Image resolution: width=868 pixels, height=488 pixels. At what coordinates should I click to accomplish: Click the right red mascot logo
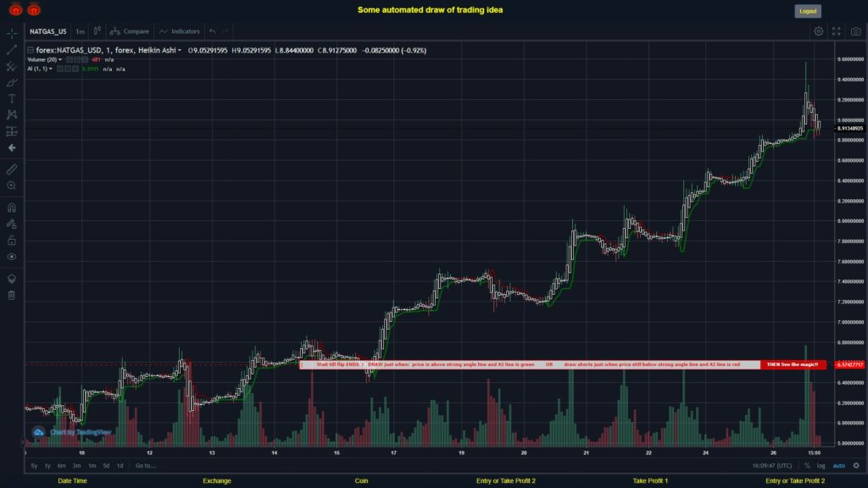pos(34,9)
